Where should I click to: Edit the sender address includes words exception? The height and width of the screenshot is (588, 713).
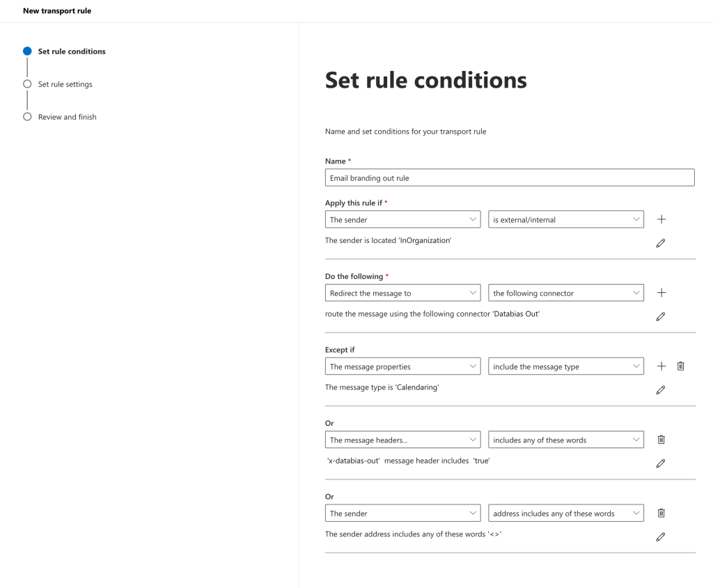click(x=661, y=537)
